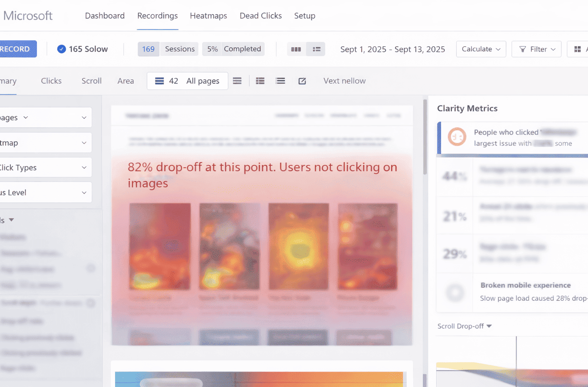Toggle the Sessions count button
The width and height of the screenshot is (588, 387).
[x=168, y=49]
